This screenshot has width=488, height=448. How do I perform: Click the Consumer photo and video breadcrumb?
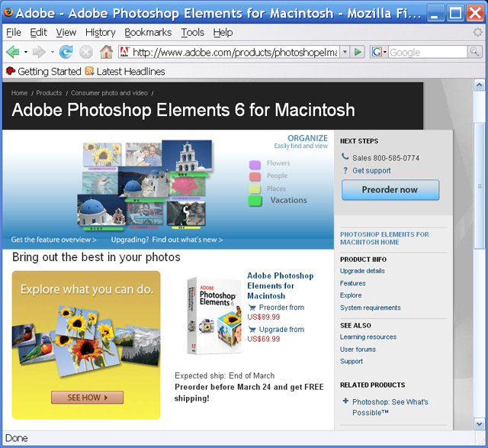[109, 93]
